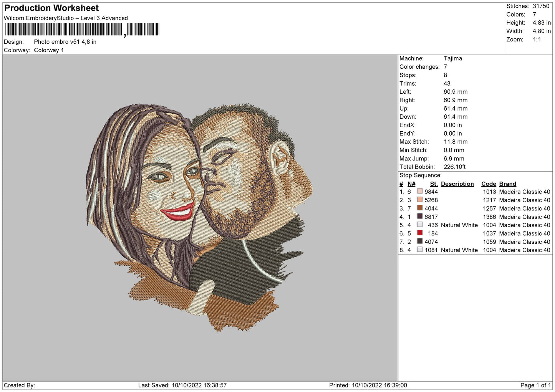
Task: Click the EndX value '0.00 in'
Action: point(453,125)
